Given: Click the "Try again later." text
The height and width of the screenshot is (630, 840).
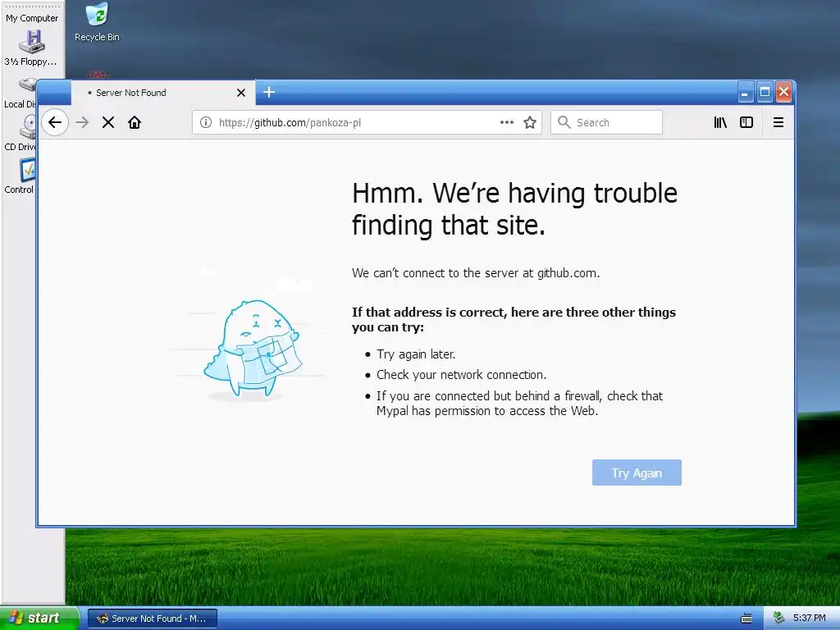Looking at the screenshot, I should 416,354.
